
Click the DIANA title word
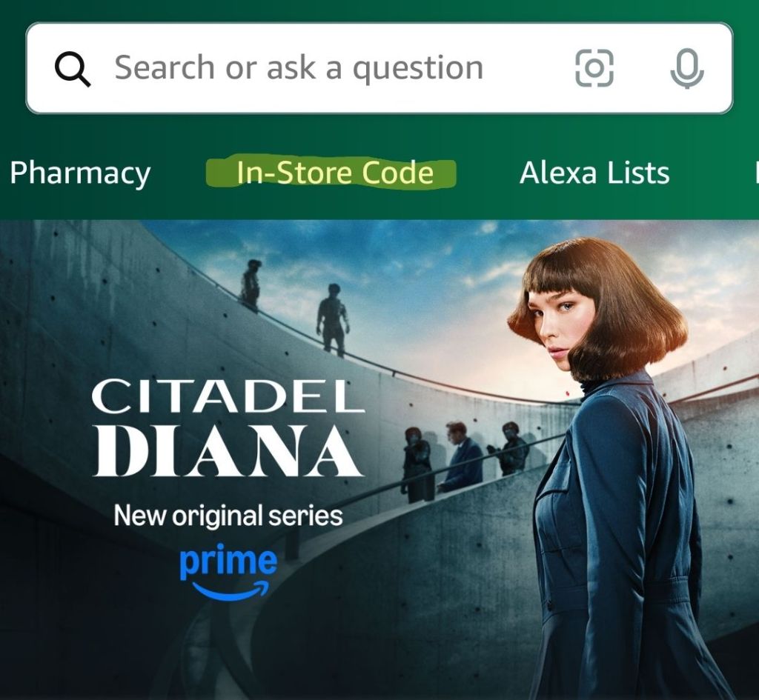227,451
